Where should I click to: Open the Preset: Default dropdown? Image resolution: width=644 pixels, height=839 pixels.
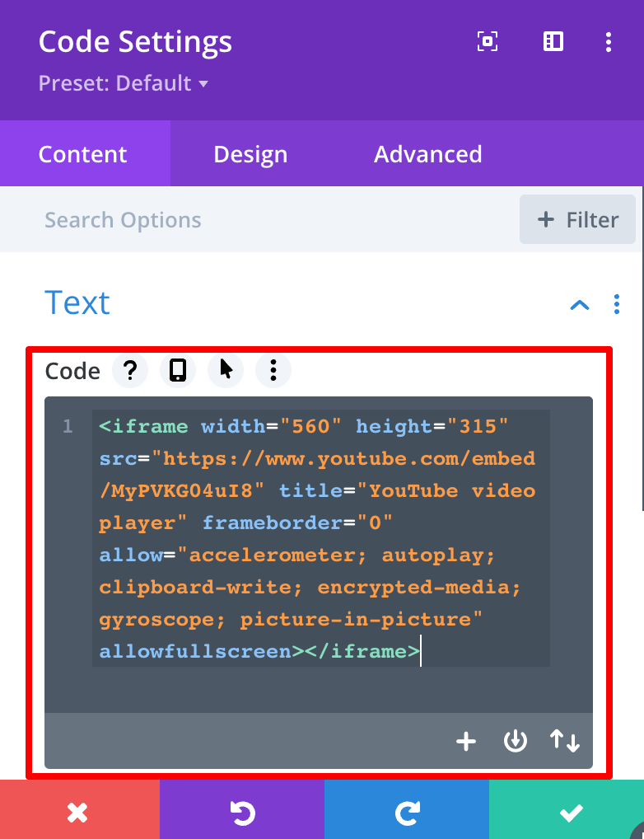coord(123,84)
